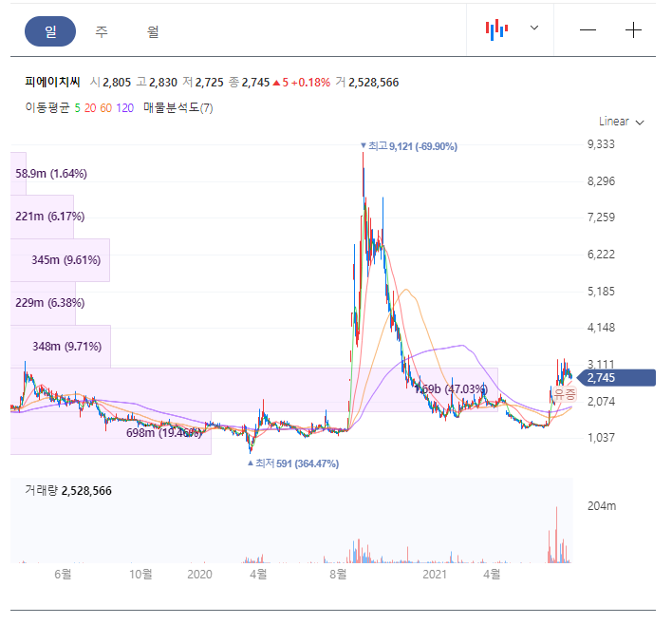
Task: Click the 58.9m (1.64%) volume profile bar
Action: (18, 174)
